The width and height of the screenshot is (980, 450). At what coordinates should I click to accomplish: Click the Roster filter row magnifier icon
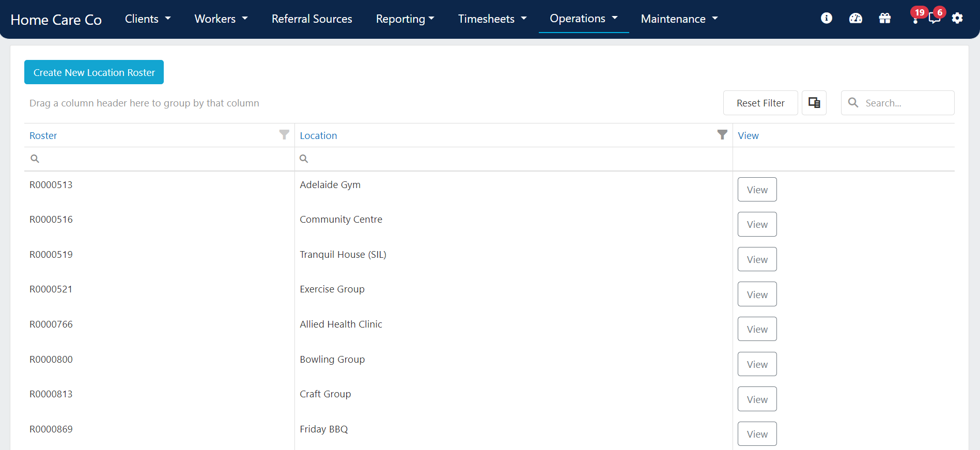click(x=35, y=159)
